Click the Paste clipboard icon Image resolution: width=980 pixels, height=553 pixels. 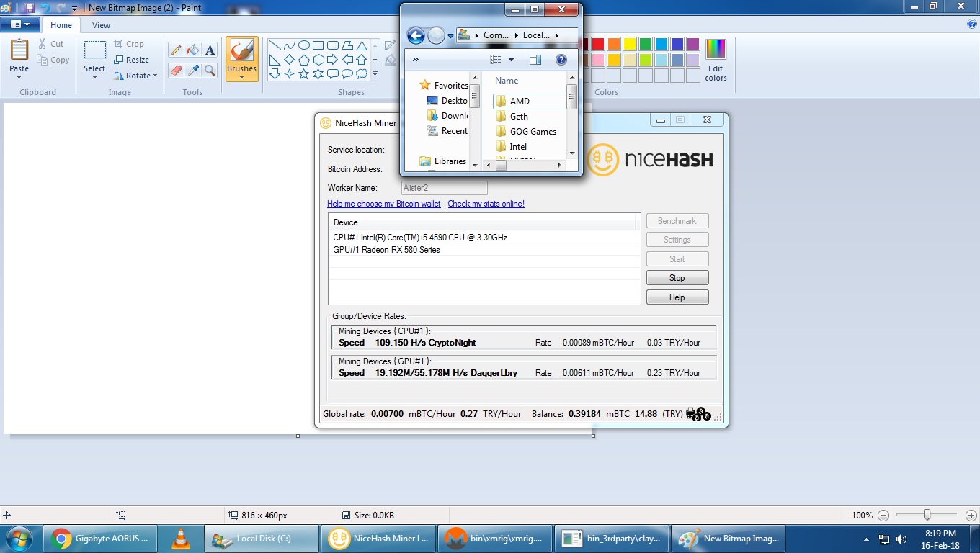pyautogui.click(x=19, y=49)
